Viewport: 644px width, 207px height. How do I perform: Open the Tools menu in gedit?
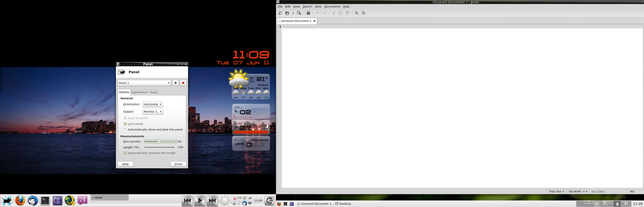318,7
